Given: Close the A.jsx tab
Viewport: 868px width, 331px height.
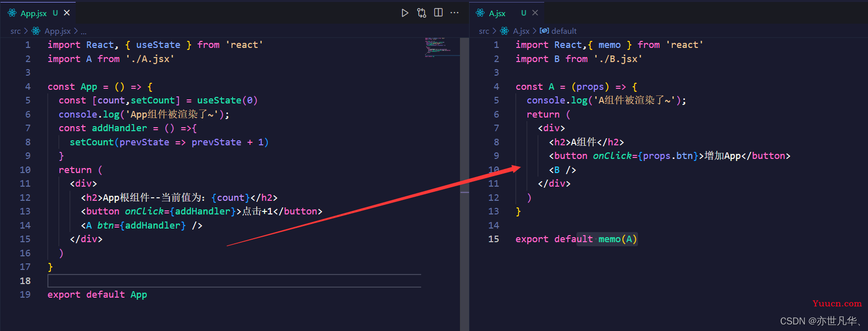Looking at the screenshot, I should [x=535, y=13].
